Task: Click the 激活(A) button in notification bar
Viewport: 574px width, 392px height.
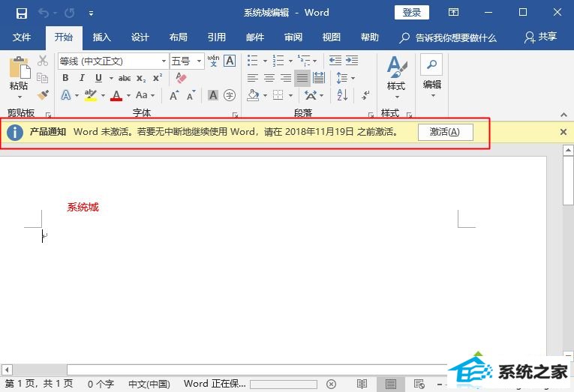Action: [445, 132]
